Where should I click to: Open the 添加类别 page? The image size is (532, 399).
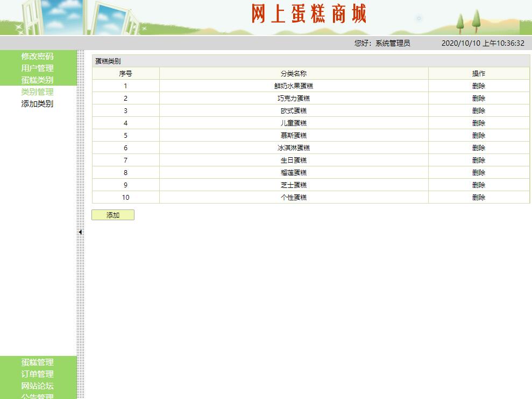click(x=36, y=103)
